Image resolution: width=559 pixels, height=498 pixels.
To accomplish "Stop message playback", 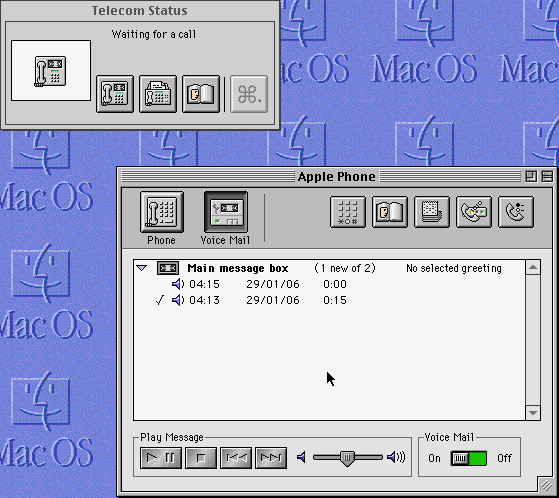I will (x=201, y=458).
